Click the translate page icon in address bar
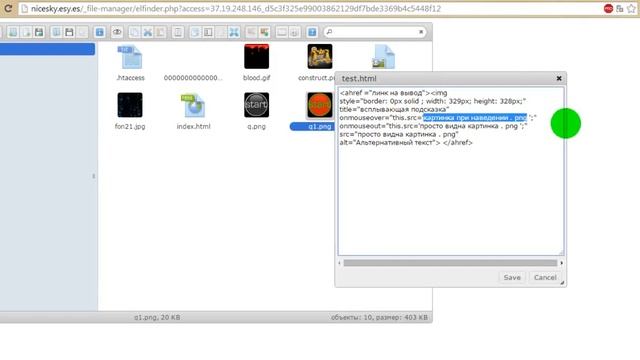640x360 pixels. [620, 9]
